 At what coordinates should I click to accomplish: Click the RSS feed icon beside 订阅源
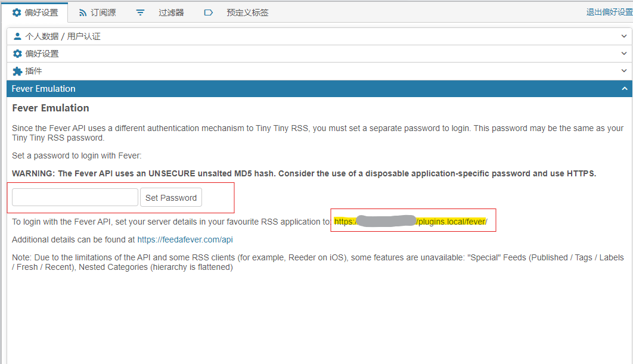pos(83,13)
